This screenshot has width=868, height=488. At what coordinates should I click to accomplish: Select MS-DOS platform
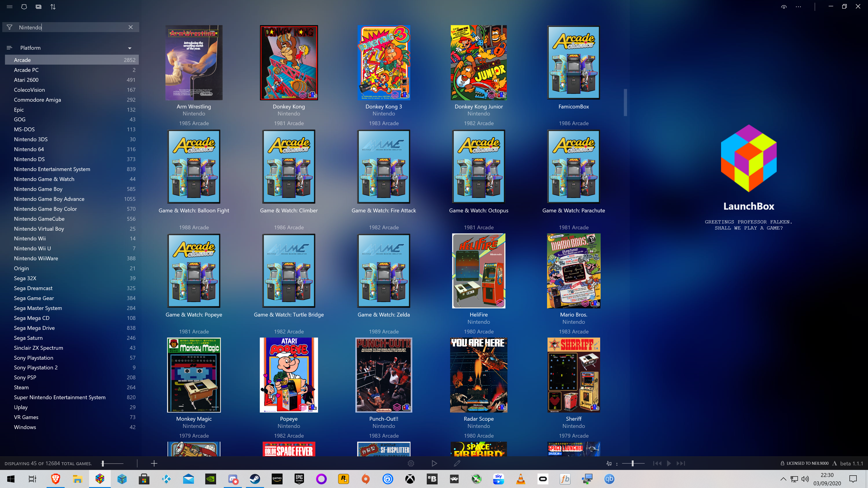tap(72, 129)
